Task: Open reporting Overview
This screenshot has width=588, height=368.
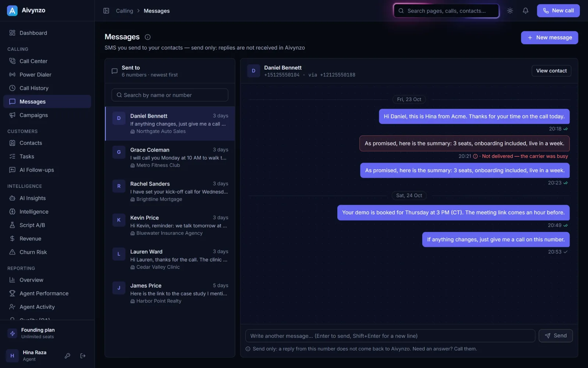Action: point(47,280)
